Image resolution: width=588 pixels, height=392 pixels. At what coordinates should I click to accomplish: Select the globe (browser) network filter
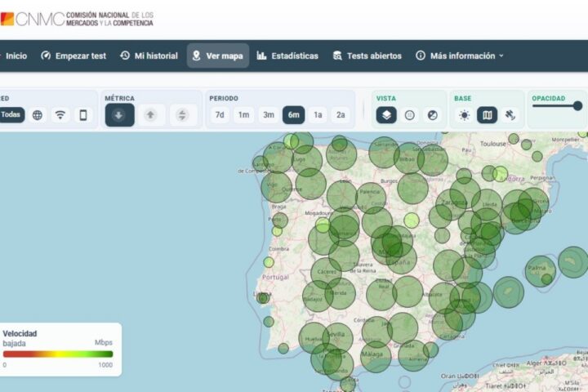click(x=37, y=115)
